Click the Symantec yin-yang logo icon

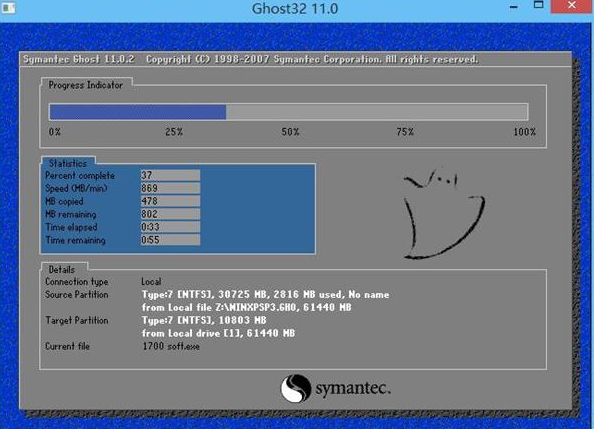click(x=295, y=388)
